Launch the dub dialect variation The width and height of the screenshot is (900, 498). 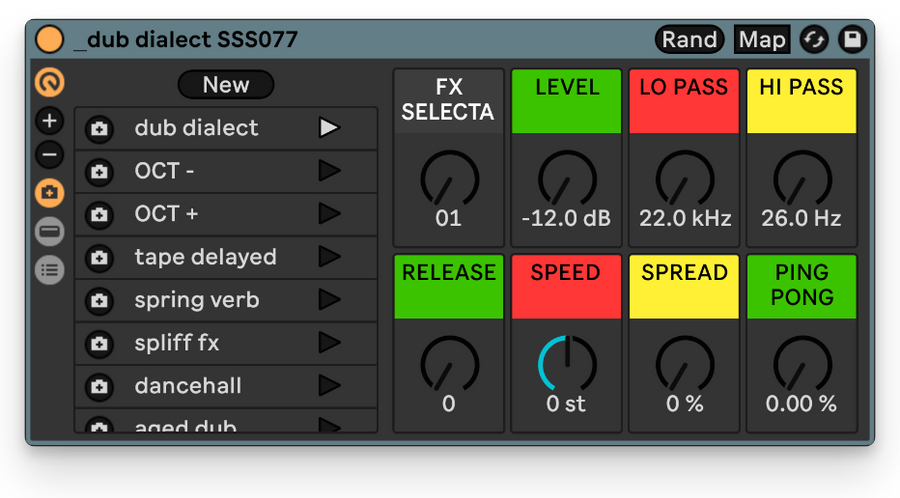point(329,127)
